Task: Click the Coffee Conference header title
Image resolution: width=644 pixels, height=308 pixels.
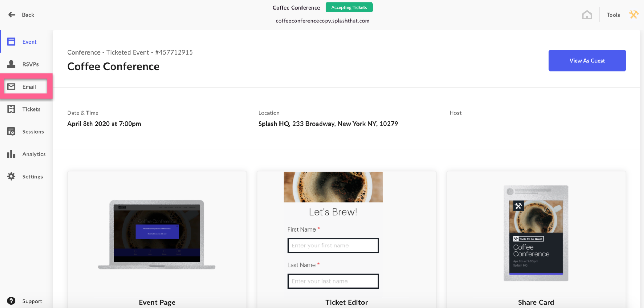Action: 296,8
